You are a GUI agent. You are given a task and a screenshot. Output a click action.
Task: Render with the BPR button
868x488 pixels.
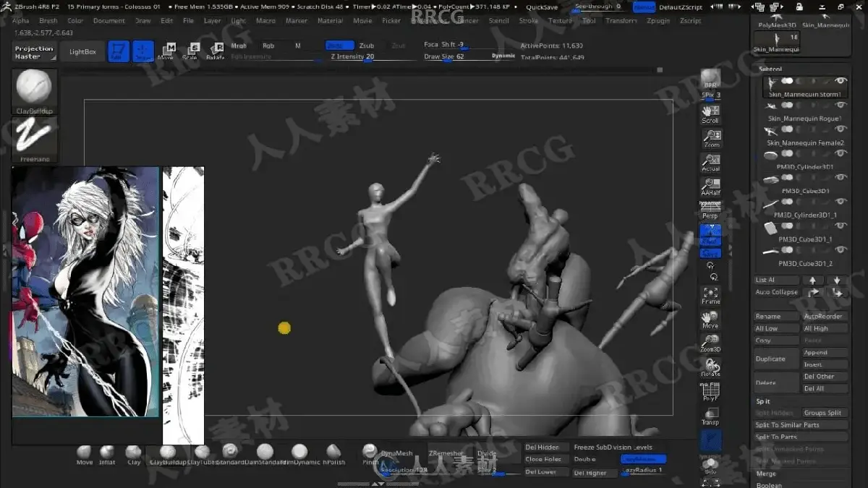[x=710, y=78]
